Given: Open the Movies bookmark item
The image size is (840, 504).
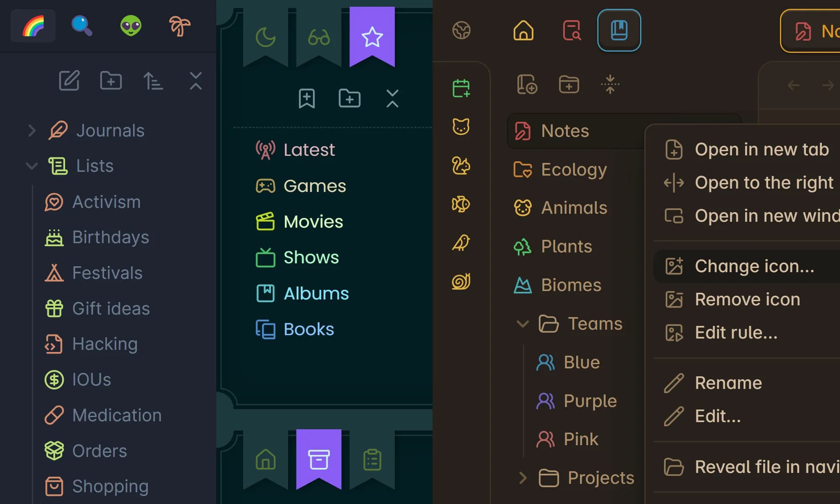Looking at the screenshot, I should coord(313,222).
